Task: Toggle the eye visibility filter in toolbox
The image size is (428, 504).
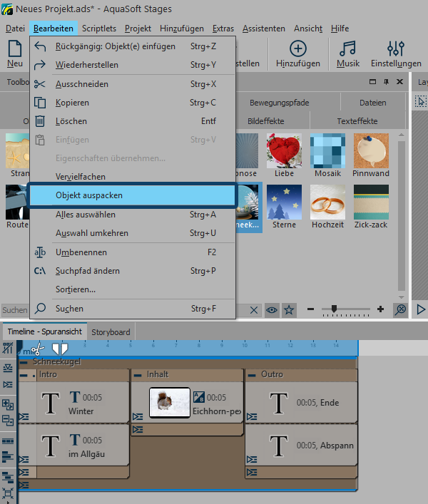Action: (272, 310)
